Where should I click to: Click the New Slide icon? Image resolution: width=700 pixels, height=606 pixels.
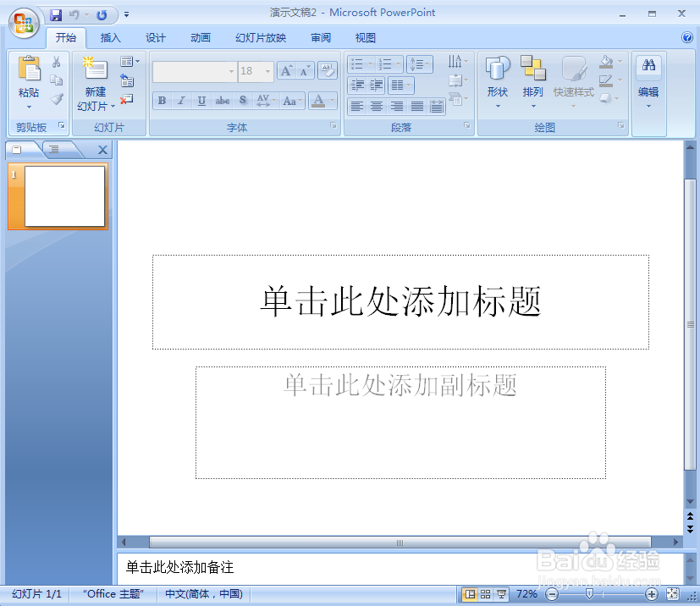pos(95,69)
